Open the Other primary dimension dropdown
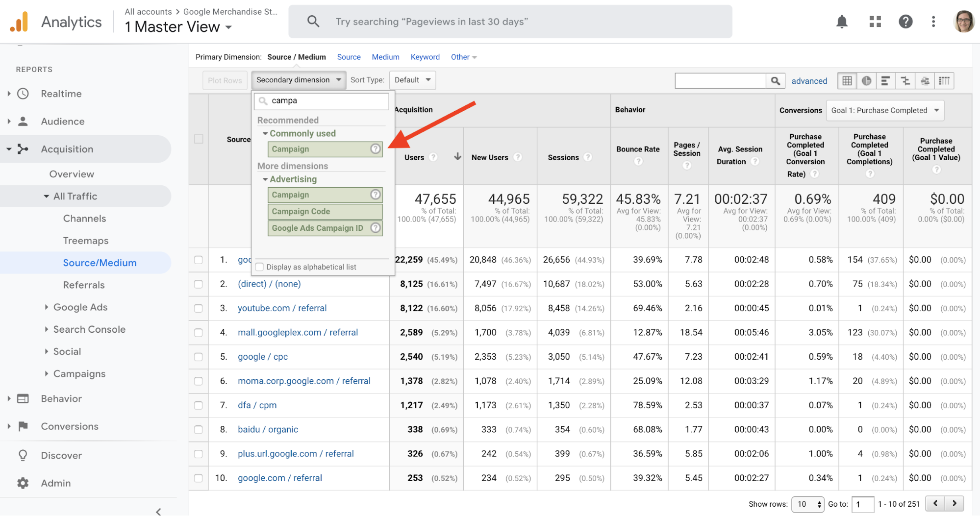Screen dimensions: 980x516 tap(464, 57)
